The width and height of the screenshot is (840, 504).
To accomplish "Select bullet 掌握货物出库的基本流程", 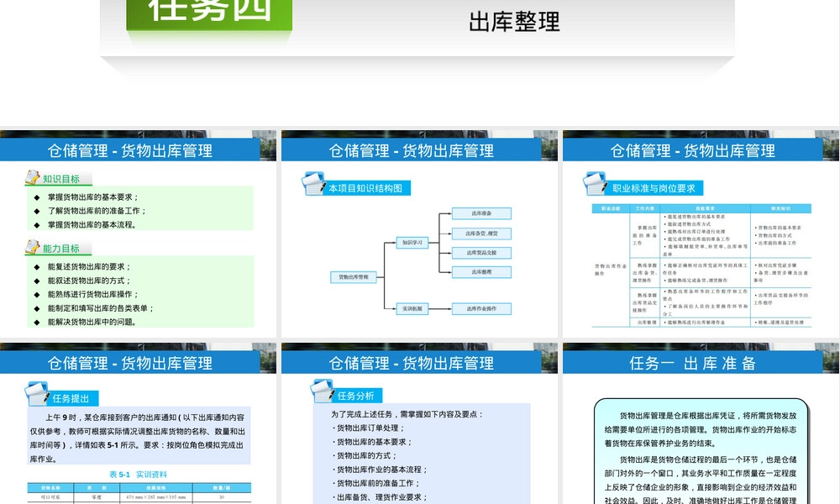I will pyautogui.click(x=92, y=225).
